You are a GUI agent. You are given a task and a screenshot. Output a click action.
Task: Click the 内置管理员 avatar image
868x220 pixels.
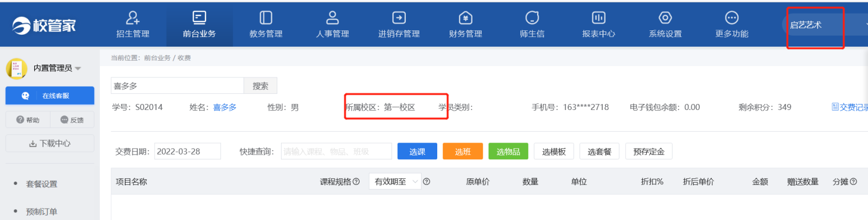coord(16,68)
